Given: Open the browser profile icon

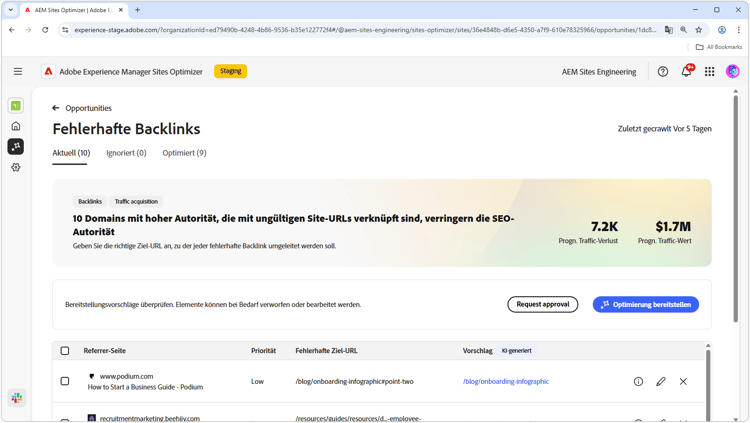Looking at the screenshot, I should tap(722, 30).
